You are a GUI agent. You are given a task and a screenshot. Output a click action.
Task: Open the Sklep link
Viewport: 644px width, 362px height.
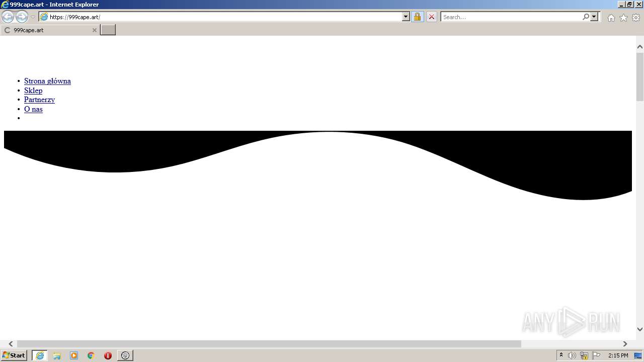coord(33,90)
